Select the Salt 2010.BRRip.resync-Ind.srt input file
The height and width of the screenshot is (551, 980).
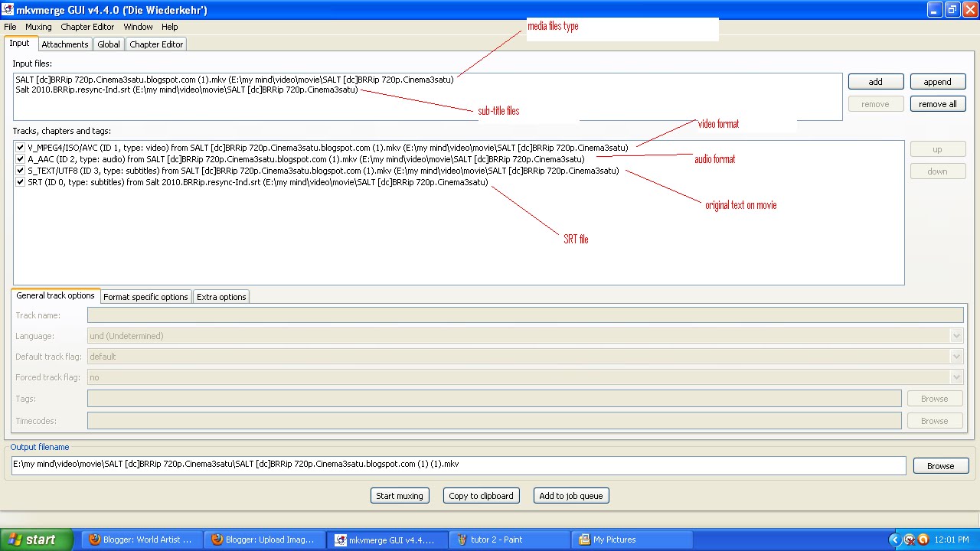[187, 90]
